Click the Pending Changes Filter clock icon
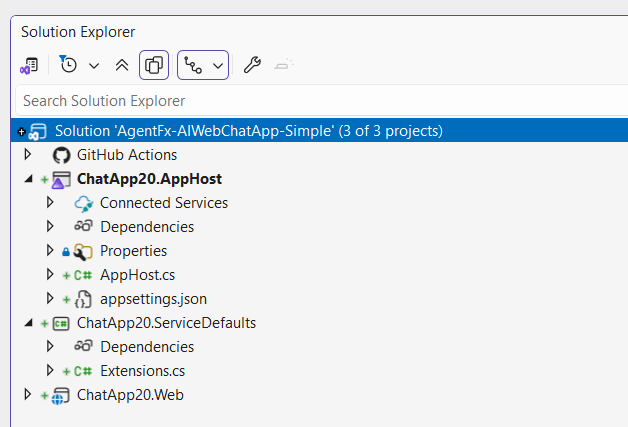Viewport: 628px width, 427px height. pos(68,66)
